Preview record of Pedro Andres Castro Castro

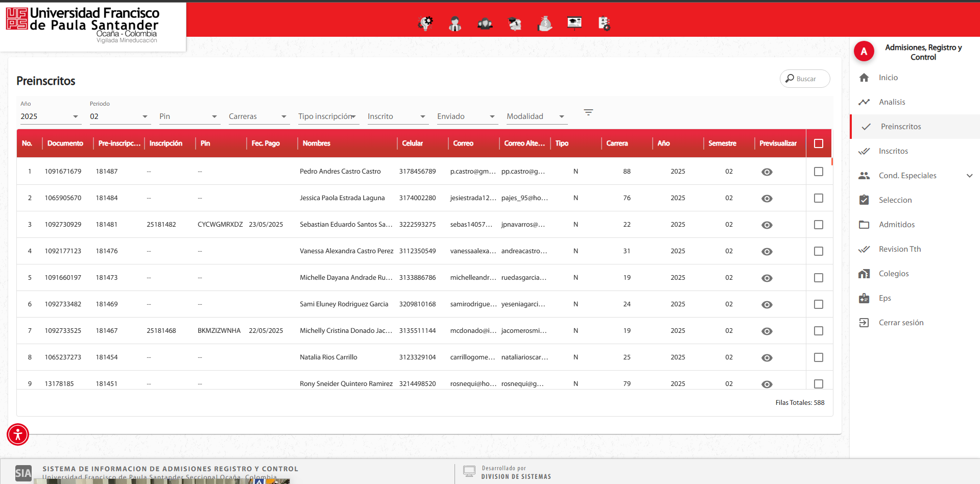click(x=767, y=172)
